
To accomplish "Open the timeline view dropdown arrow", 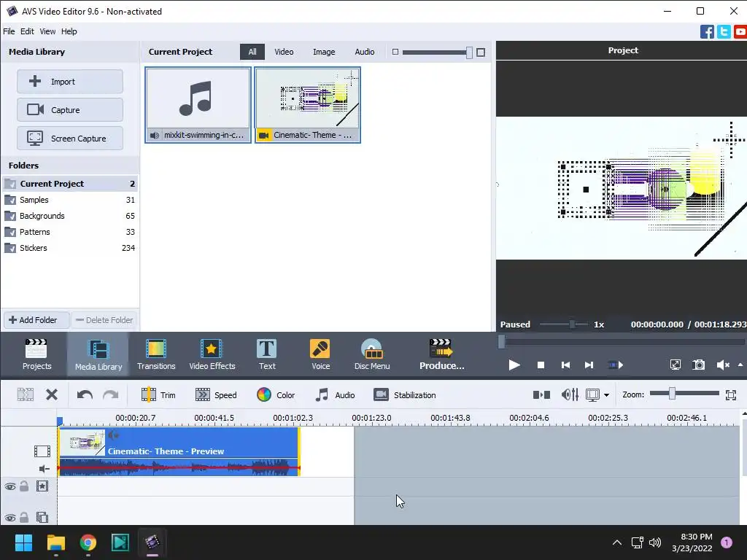I will click(x=606, y=394).
